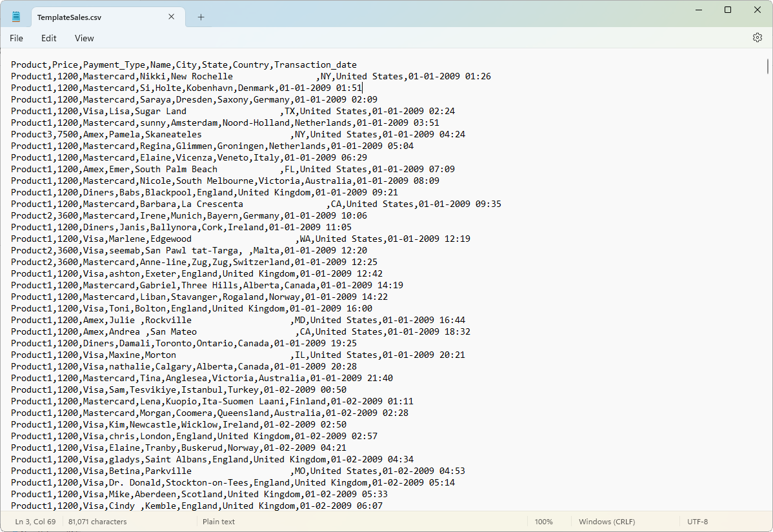Open the Edit menu
Screen dimensions: 773x532
(x=48, y=38)
